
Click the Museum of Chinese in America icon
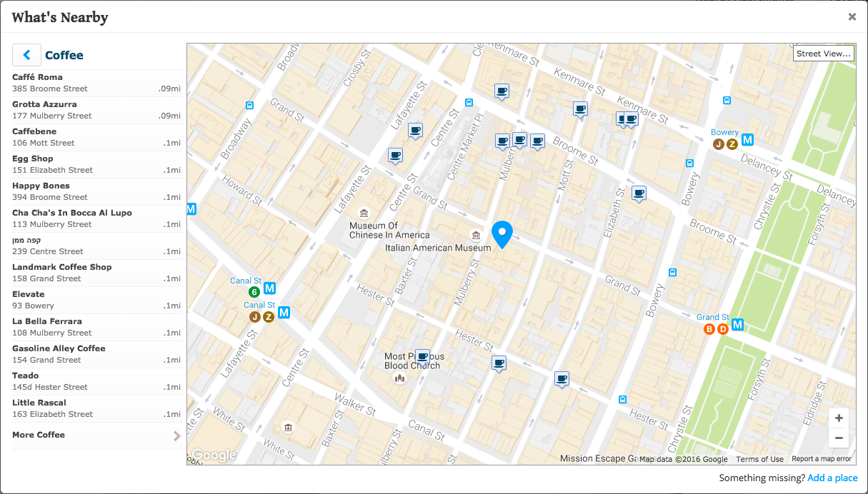click(364, 213)
